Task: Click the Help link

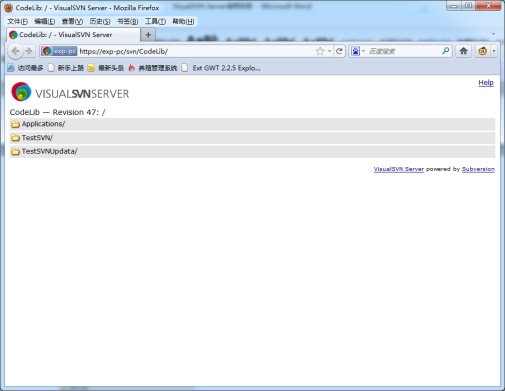Action: 486,83
